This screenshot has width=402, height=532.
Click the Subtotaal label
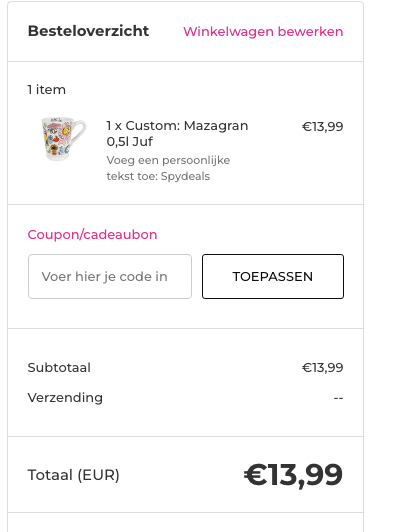(59, 368)
